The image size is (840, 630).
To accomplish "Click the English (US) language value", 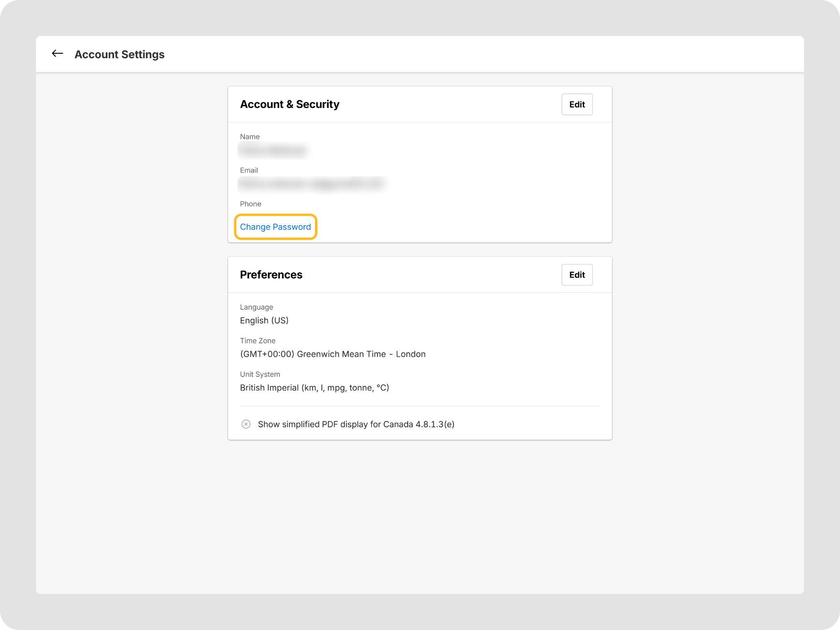I will [264, 320].
